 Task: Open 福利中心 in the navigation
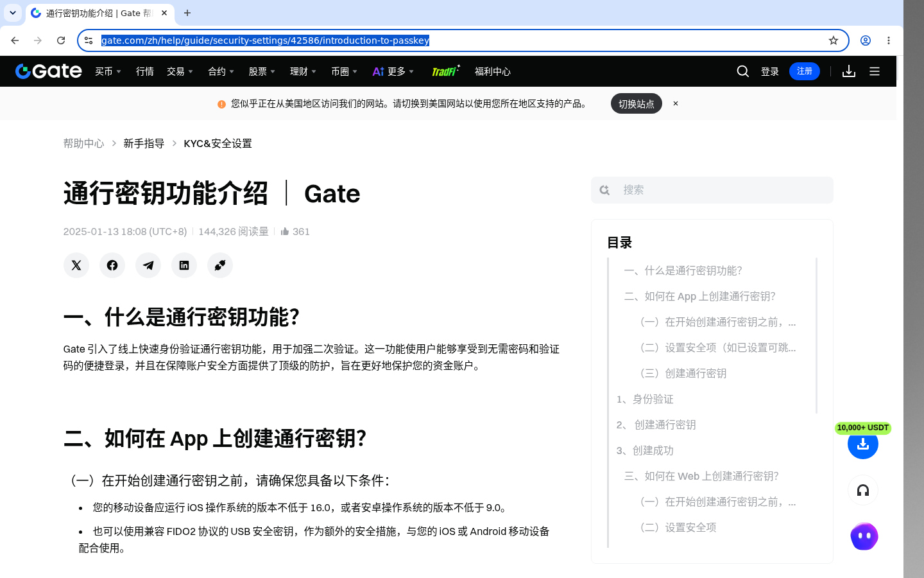(493, 71)
